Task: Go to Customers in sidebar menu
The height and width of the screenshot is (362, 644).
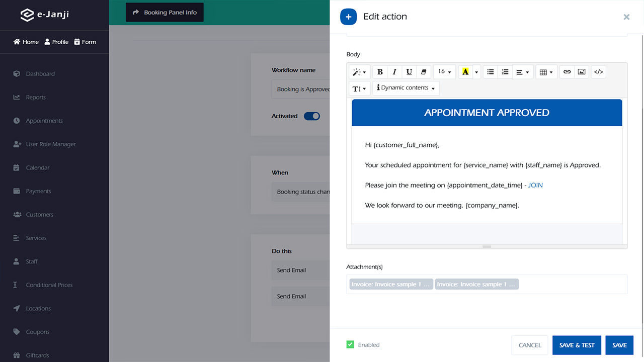Action: (x=40, y=215)
